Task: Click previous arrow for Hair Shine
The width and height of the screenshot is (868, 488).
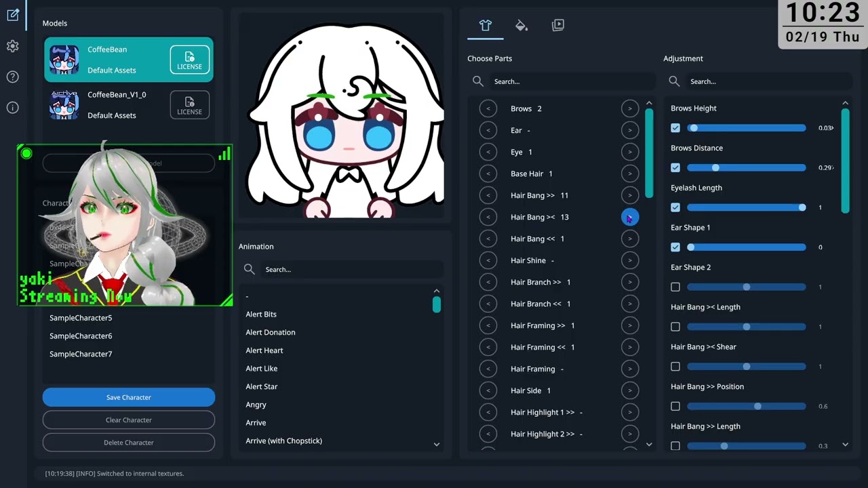Action: (488, 260)
